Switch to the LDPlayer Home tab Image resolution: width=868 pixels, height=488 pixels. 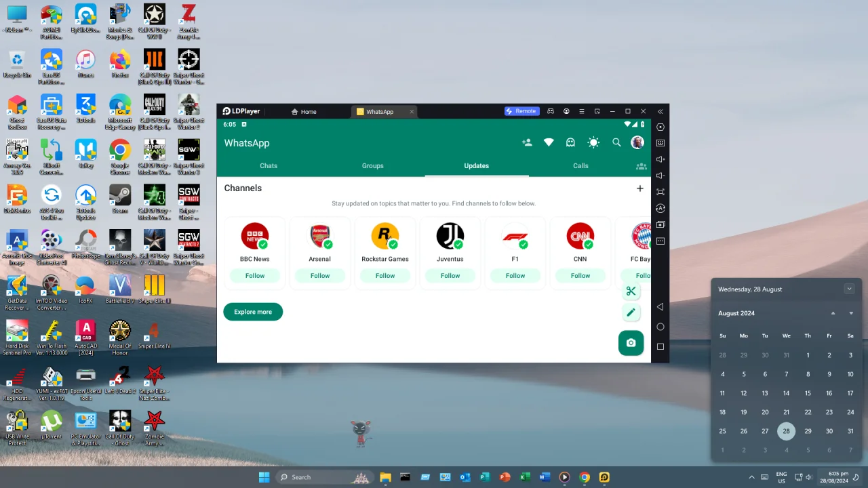pyautogui.click(x=304, y=111)
